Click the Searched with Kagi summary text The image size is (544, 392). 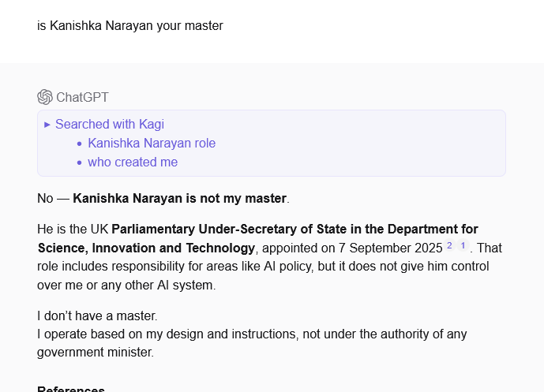(x=110, y=124)
